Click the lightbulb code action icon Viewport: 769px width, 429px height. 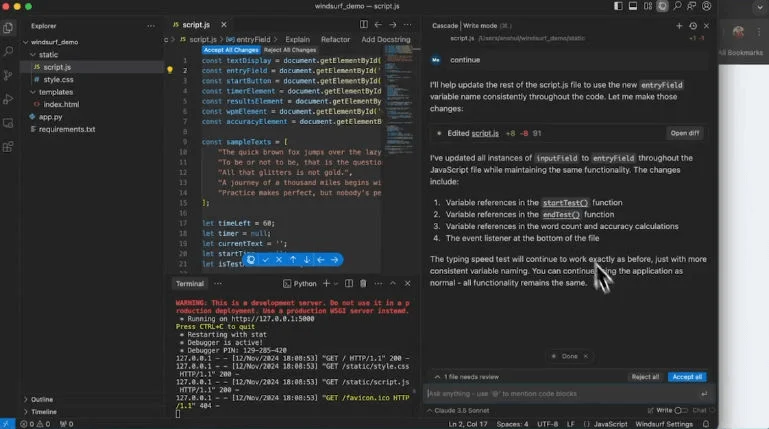coord(170,70)
